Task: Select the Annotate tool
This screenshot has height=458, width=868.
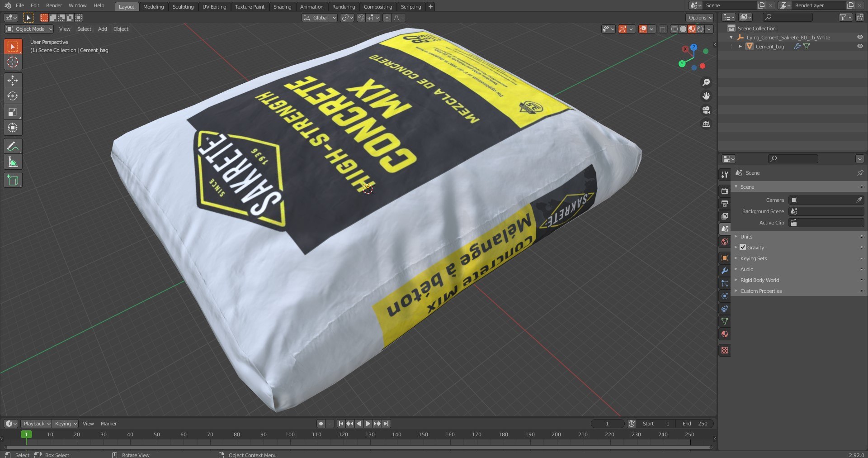Action: tap(13, 146)
